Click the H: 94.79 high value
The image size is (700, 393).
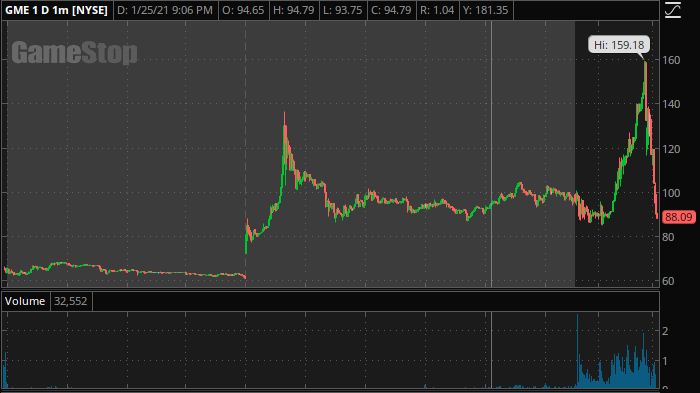294,10
